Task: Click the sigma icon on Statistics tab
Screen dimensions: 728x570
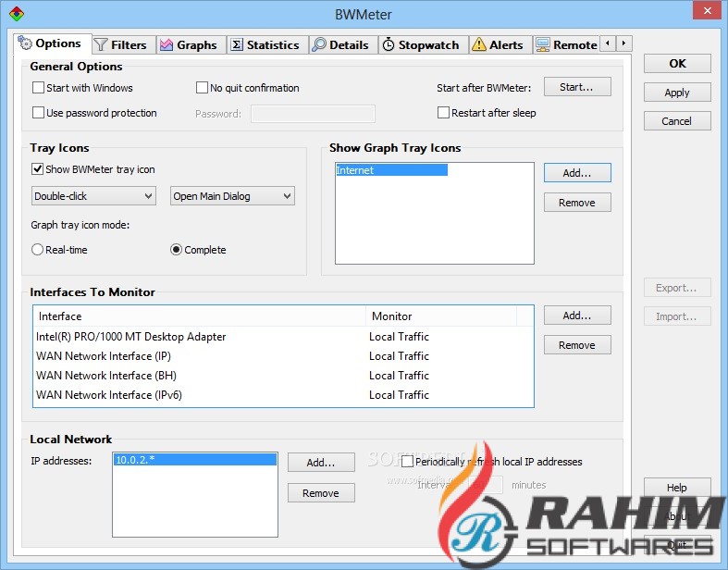Action: pos(237,45)
